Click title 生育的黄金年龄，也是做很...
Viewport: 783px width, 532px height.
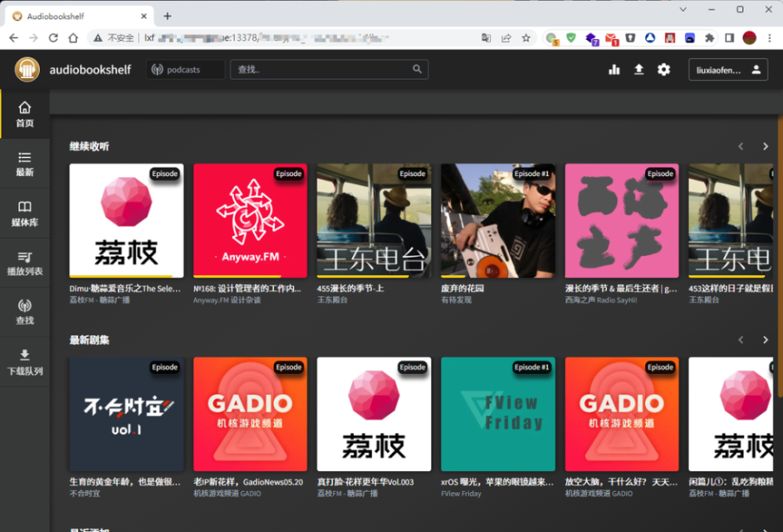(124, 482)
